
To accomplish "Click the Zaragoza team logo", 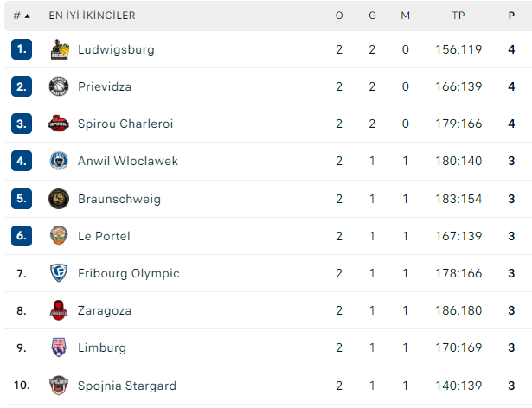I will [59, 310].
